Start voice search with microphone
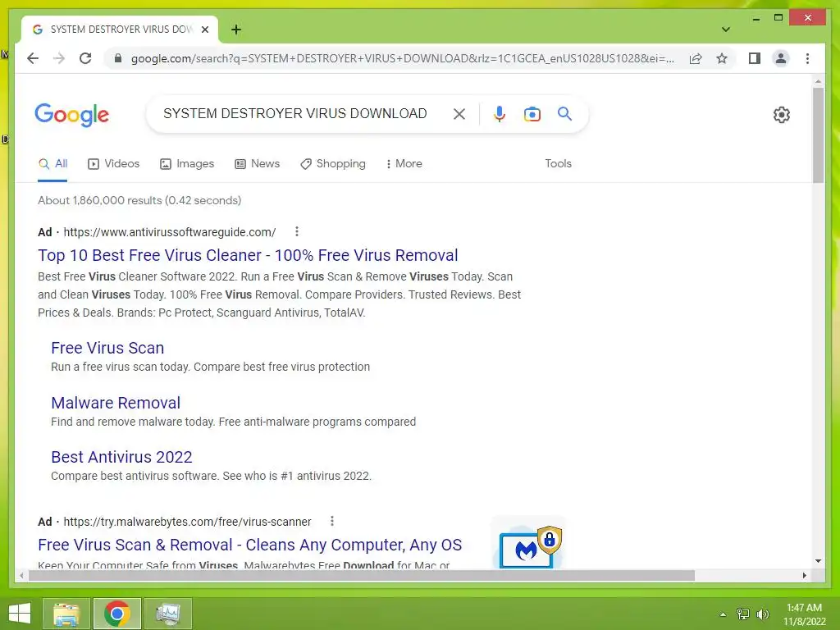The width and height of the screenshot is (840, 630). click(x=500, y=113)
